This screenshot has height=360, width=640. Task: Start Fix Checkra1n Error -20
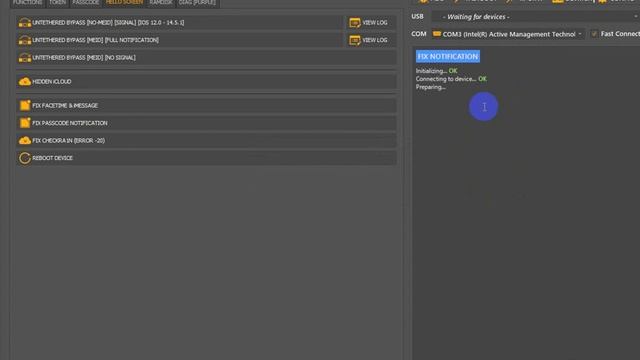(207, 140)
